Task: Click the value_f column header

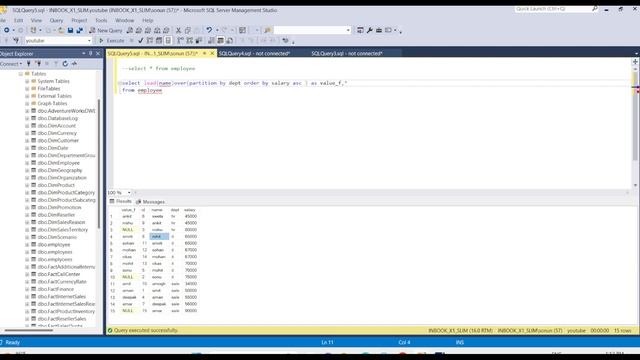Action: [x=128, y=210]
